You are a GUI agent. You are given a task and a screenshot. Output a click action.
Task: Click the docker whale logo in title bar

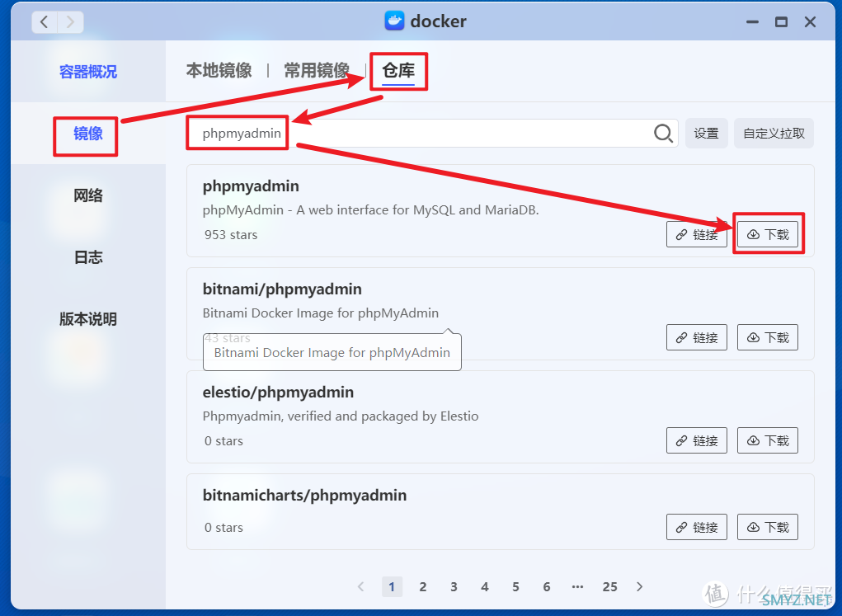[x=395, y=21]
